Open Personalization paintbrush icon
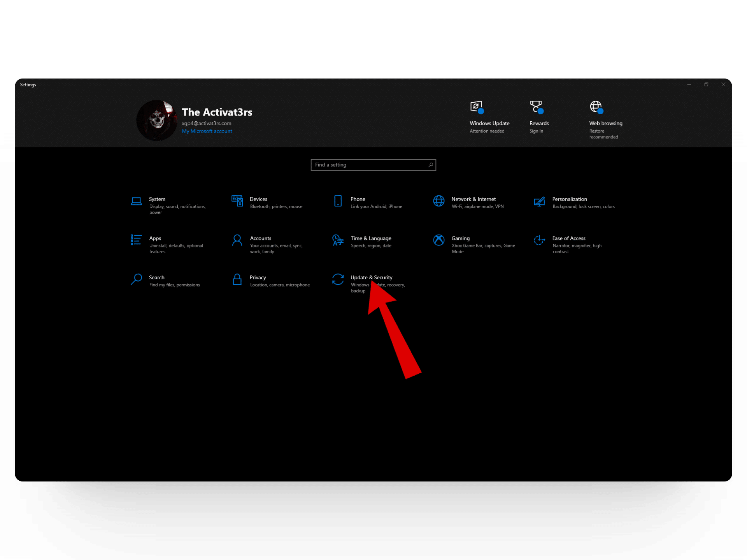747x560 pixels. click(x=539, y=201)
